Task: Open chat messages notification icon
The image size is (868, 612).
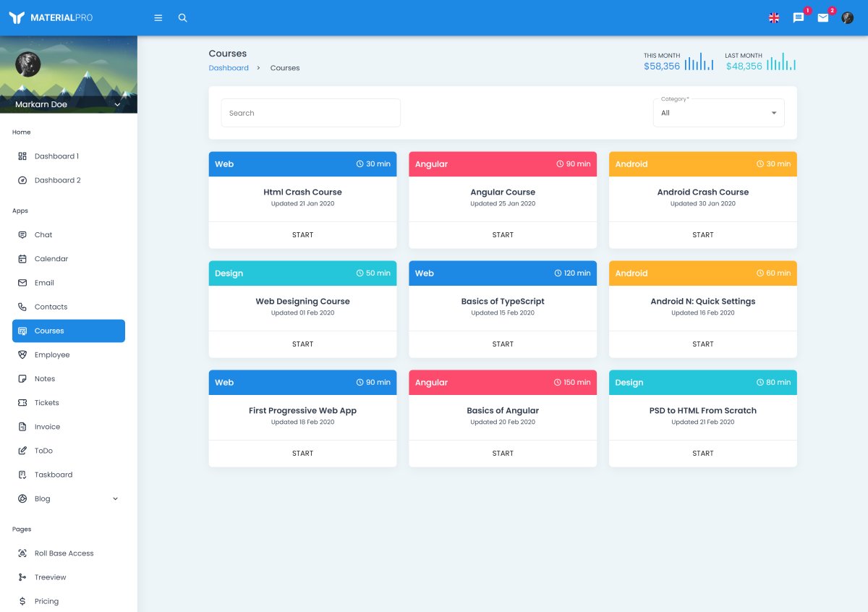Action: tap(799, 18)
